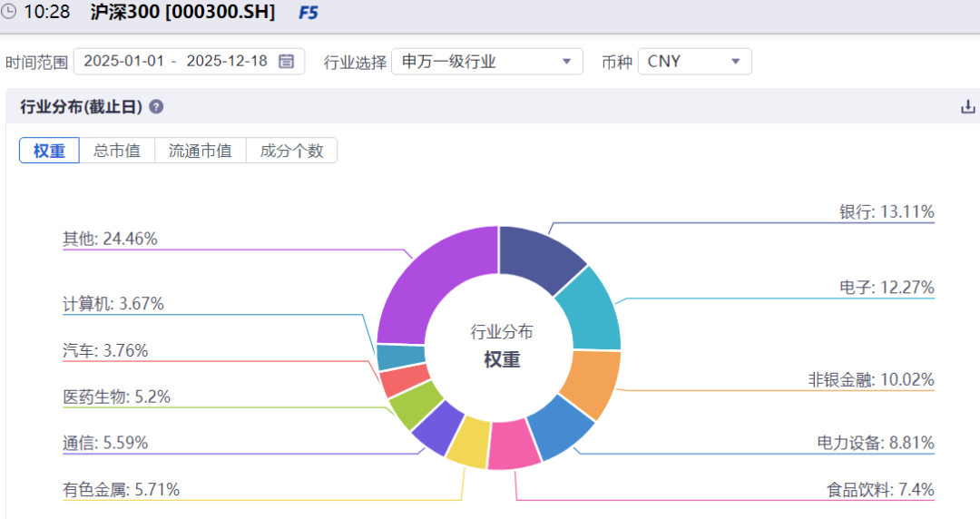
Task: Click the blue 电力设备 donut segment
Action: (561, 428)
